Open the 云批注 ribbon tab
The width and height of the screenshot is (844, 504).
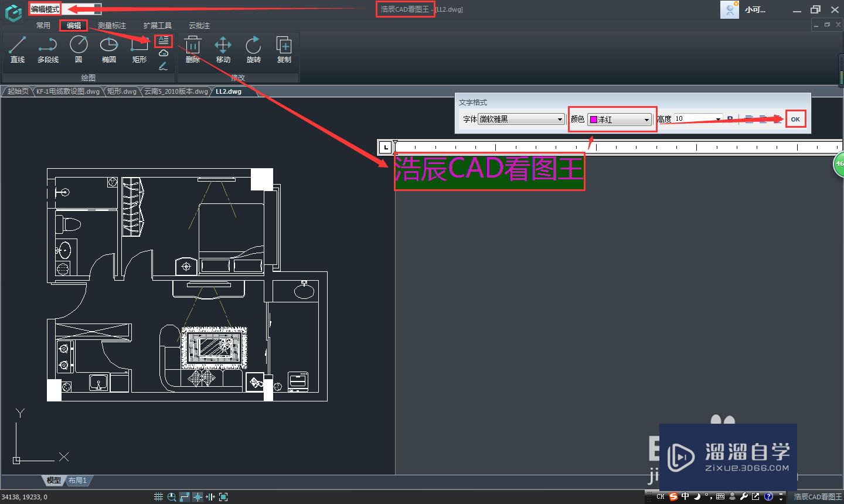click(199, 25)
